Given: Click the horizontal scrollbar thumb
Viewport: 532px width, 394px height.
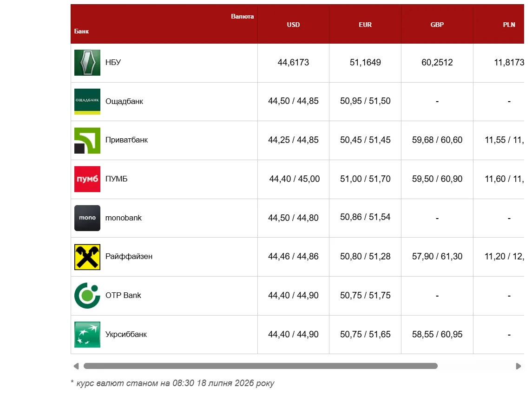Looking at the screenshot, I should coord(261,366).
